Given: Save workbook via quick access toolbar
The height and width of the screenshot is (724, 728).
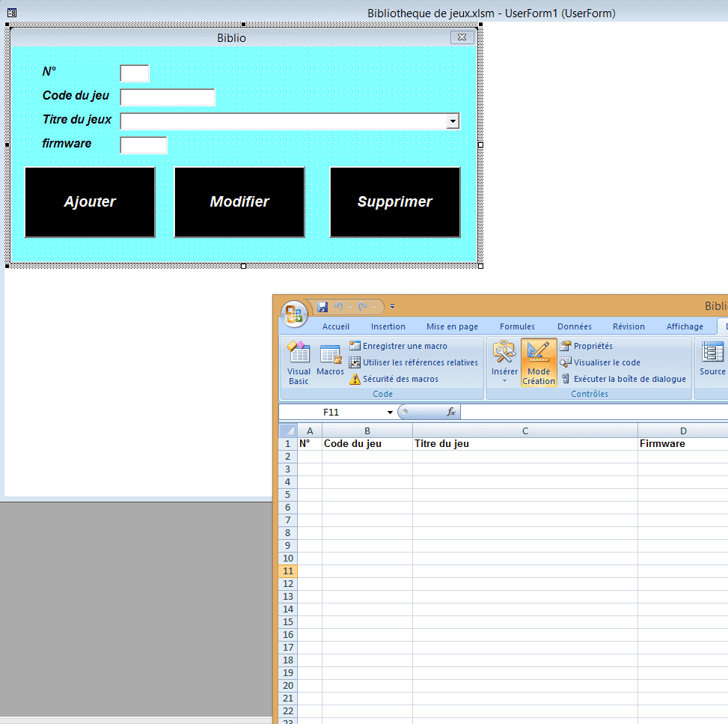Looking at the screenshot, I should [322, 307].
